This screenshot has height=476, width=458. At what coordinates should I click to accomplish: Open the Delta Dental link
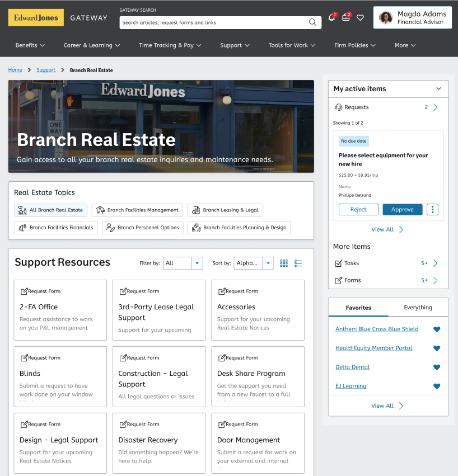tap(353, 367)
